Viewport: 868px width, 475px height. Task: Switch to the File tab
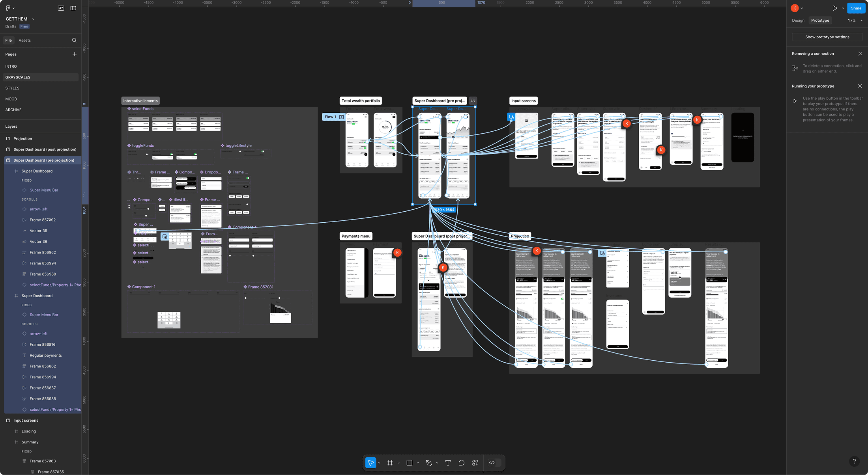point(9,40)
